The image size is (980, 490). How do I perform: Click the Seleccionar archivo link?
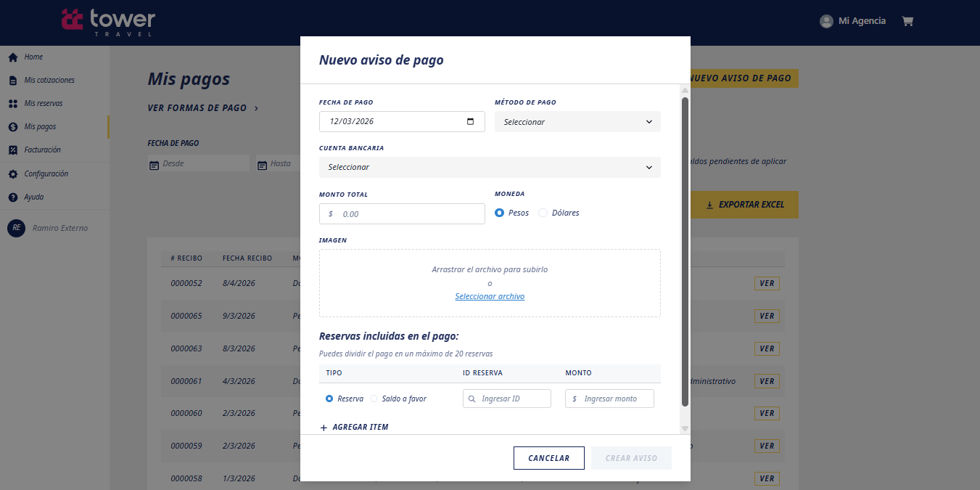490,296
